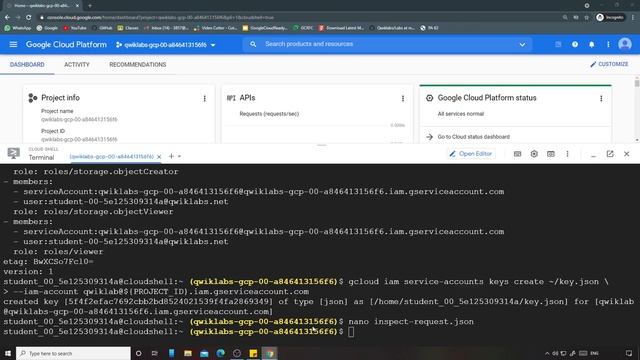Click the CUSTOMIZE button

point(609,64)
